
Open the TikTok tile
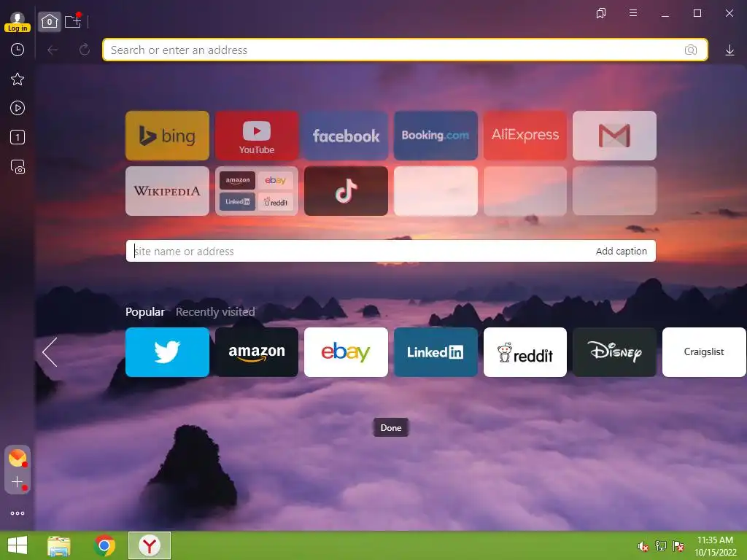point(346,191)
